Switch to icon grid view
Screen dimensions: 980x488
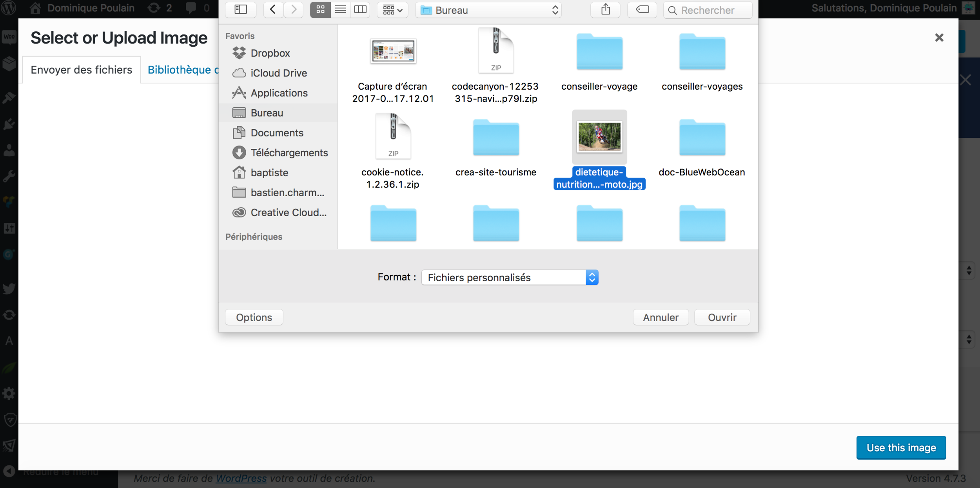(x=320, y=9)
